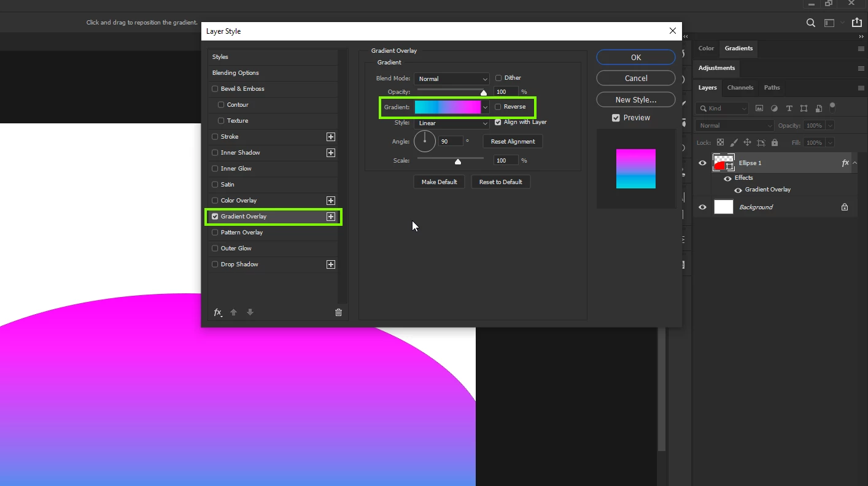This screenshot has height=486, width=868.
Task: Click the search magnifier icon in the options bar
Action: (x=811, y=23)
